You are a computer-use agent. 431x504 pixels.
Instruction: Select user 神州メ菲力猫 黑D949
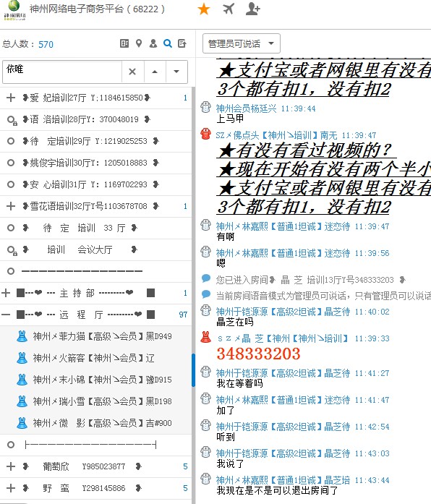[95, 336]
